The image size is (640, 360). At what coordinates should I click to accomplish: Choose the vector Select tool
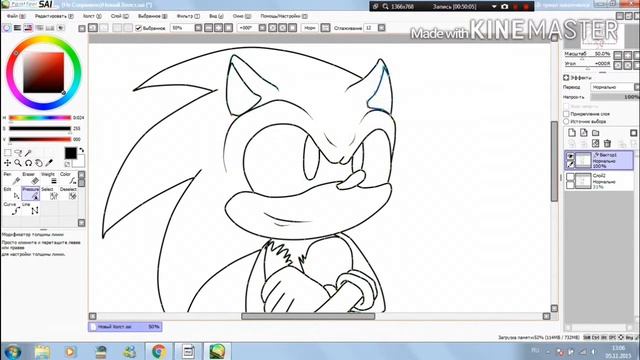point(49,193)
